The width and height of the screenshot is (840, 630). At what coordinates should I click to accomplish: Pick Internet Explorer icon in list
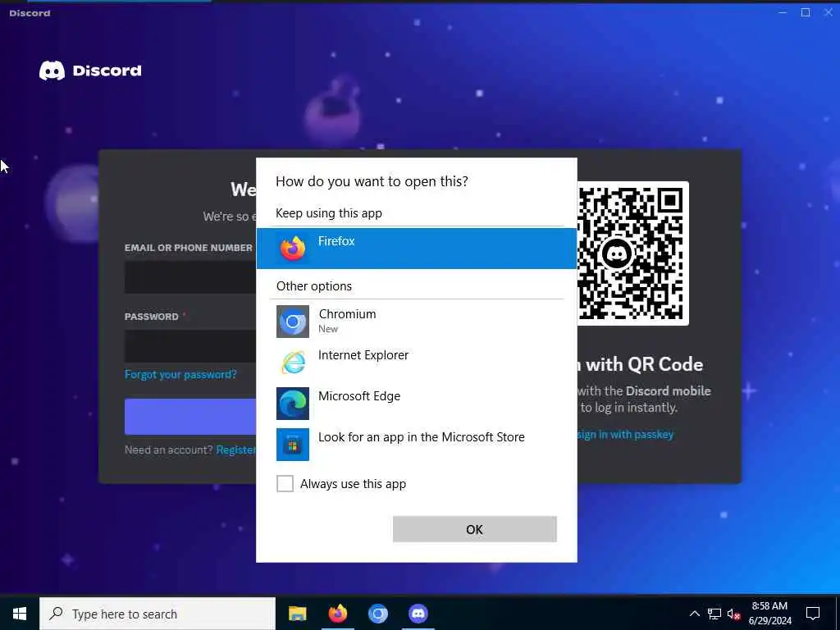coord(293,362)
